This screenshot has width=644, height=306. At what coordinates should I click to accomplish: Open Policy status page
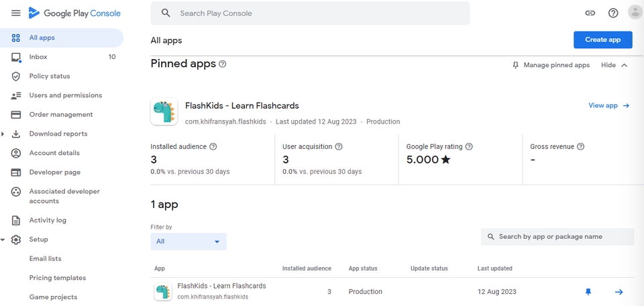62,76
